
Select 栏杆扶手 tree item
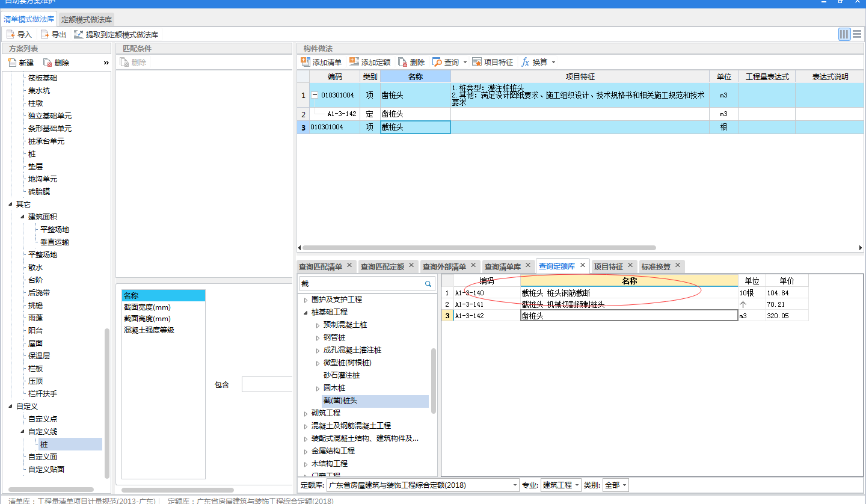tap(43, 394)
